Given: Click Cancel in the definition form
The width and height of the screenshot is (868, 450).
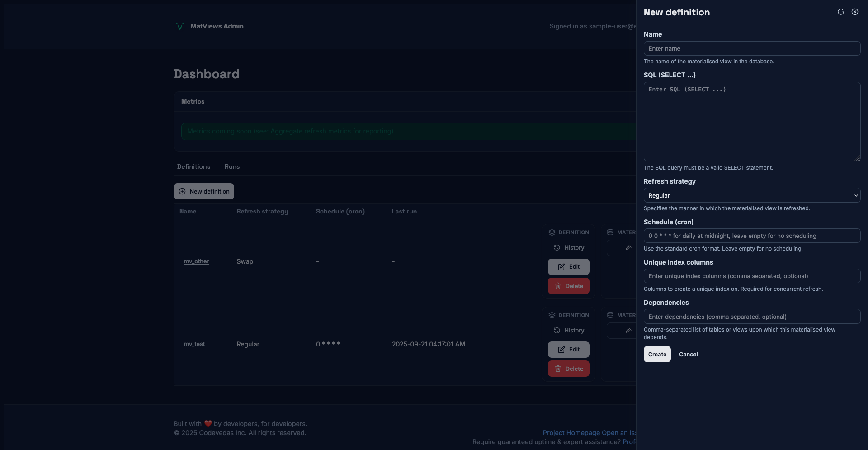Looking at the screenshot, I should pos(688,355).
